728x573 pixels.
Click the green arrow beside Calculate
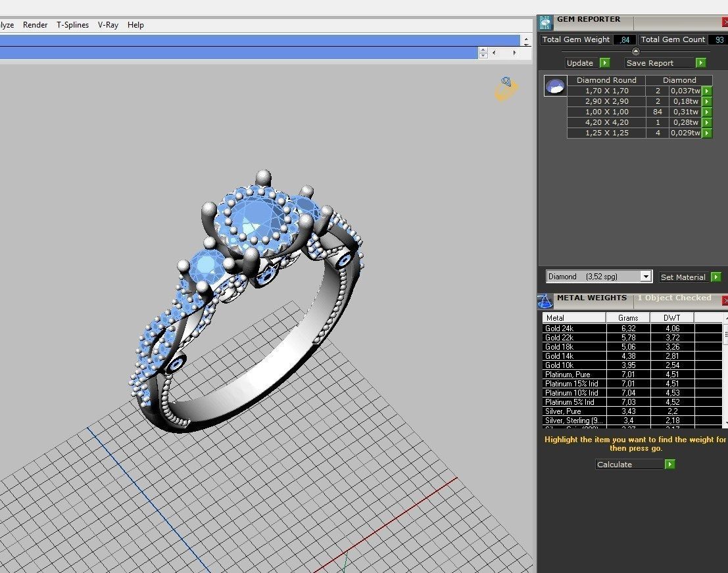coord(669,465)
